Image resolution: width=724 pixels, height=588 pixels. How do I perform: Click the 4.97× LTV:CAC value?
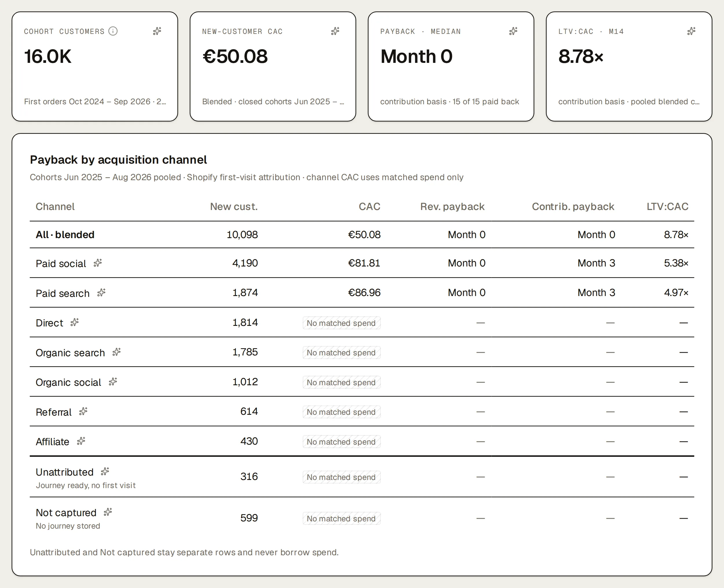click(676, 293)
